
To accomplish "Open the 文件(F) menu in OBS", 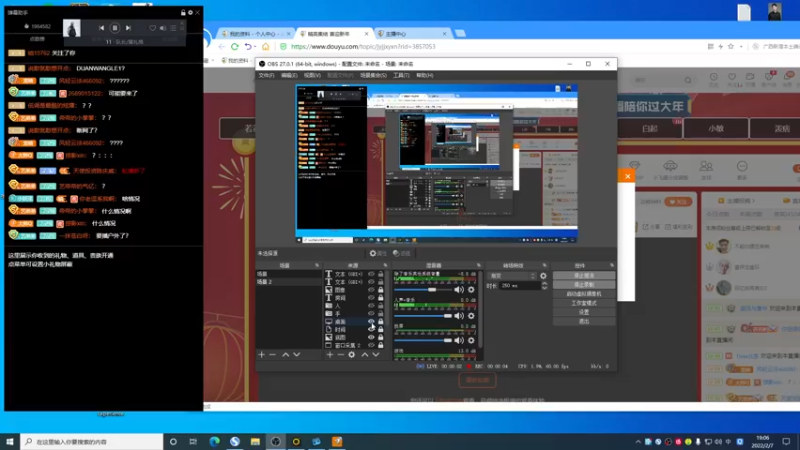I will (266, 75).
